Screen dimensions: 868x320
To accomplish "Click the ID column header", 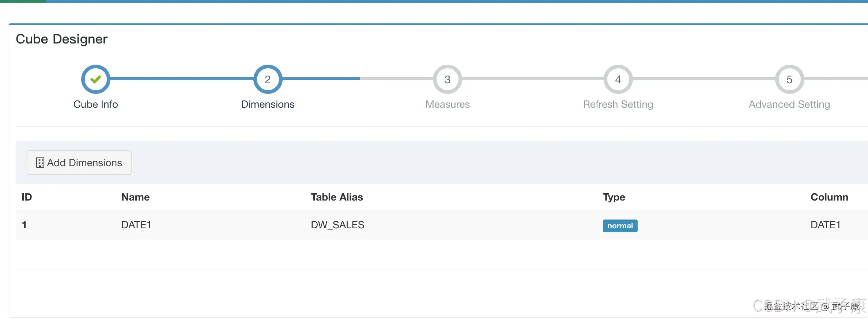I will pos(27,197).
